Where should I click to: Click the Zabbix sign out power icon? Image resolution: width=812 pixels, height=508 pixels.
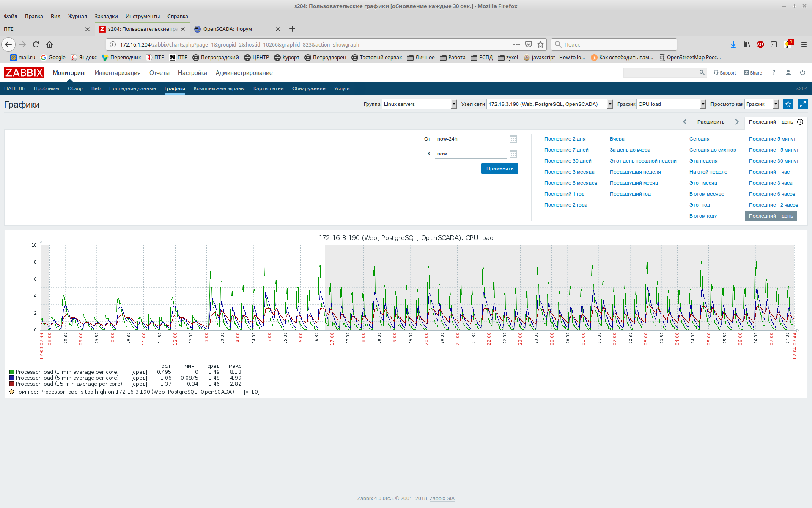pos(802,73)
